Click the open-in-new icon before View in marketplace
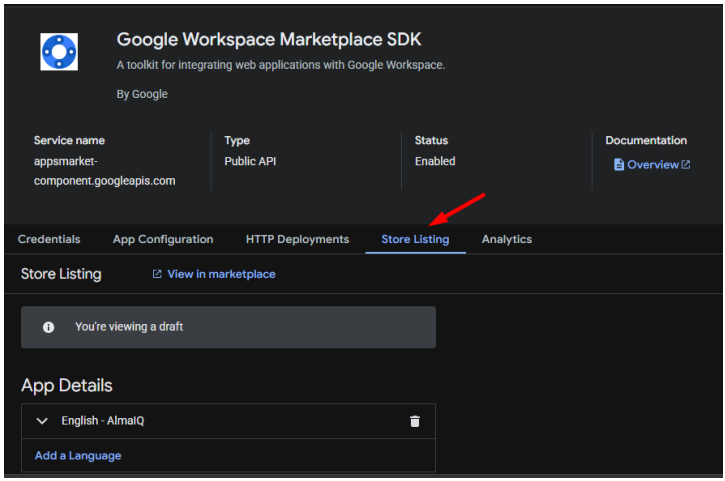The height and width of the screenshot is (481, 725). coord(157,274)
